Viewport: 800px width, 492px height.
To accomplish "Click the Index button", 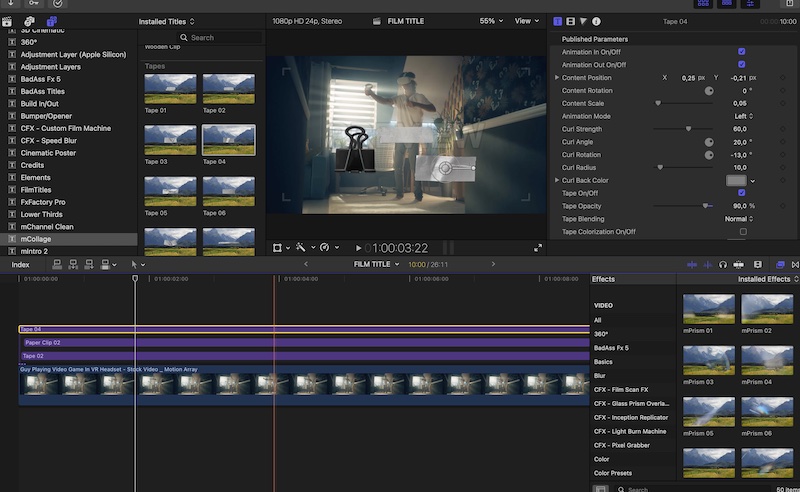I will pyautogui.click(x=20, y=265).
